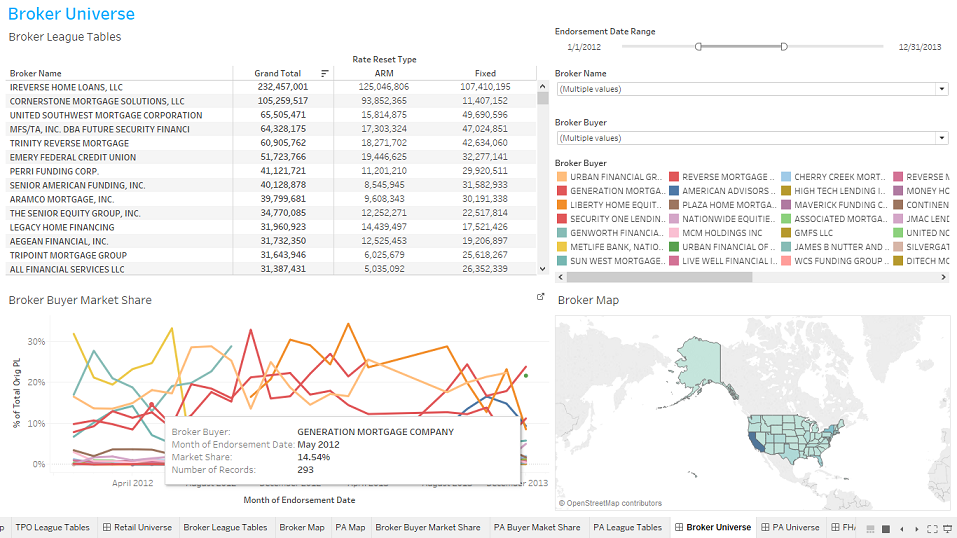957x538 pixels.
Task: Select the Broker Universe tab
Action: pos(712,528)
